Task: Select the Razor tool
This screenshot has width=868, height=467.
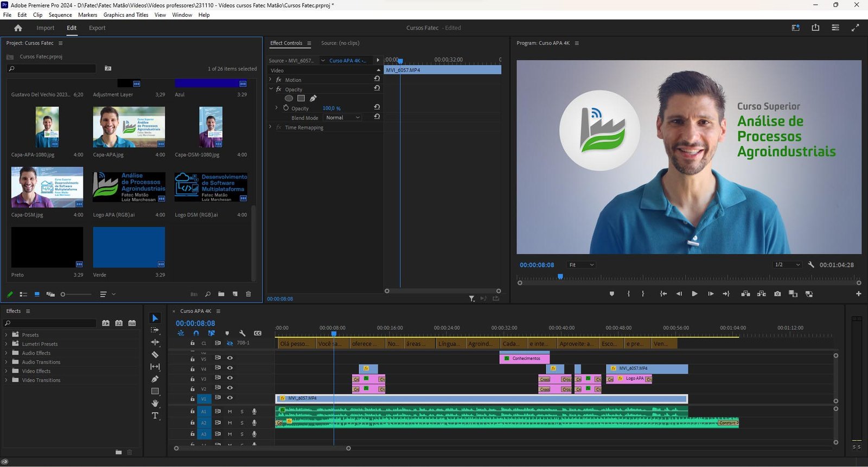Action: (155, 355)
